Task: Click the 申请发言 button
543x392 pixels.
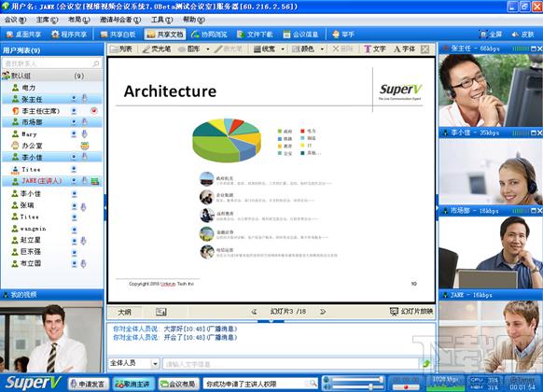Action: click(x=89, y=384)
